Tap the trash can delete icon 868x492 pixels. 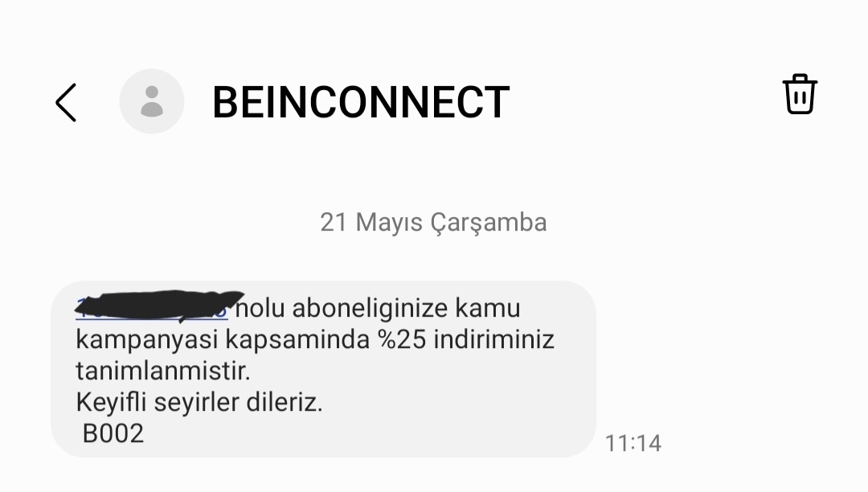tap(800, 94)
